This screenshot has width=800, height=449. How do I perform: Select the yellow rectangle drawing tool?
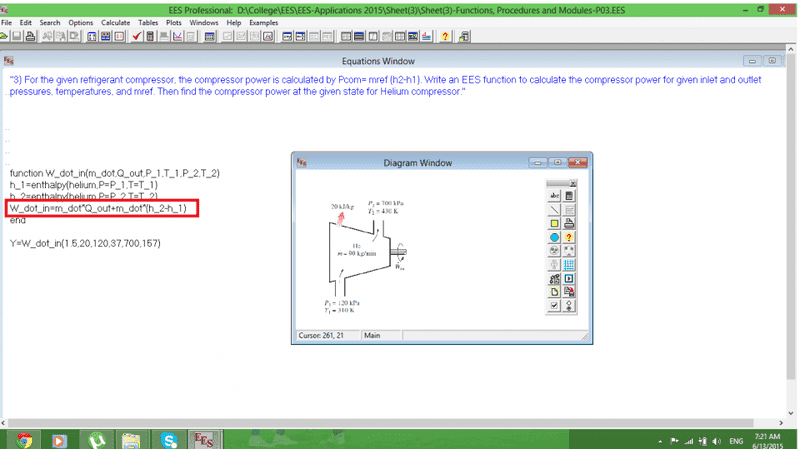pyautogui.click(x=553, y=224)
